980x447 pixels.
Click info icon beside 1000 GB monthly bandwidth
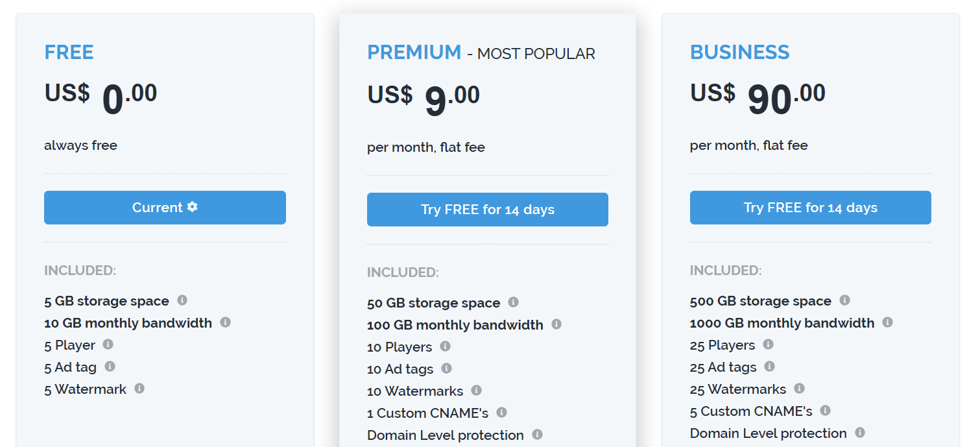click(887, 322)
